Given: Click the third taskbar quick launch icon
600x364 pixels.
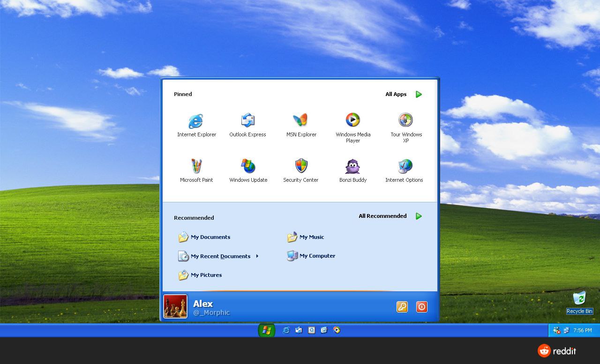Looking at the screenshot, I should (x=311, y=330).
